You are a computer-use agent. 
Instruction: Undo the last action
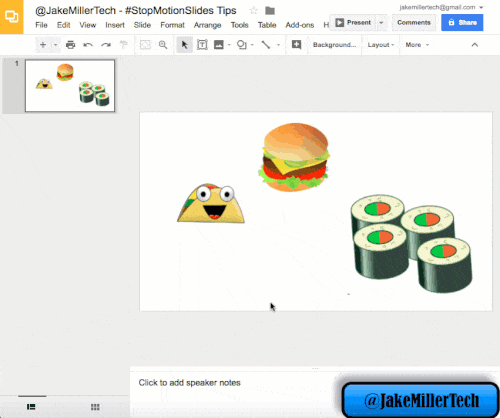tap(88, 45)
